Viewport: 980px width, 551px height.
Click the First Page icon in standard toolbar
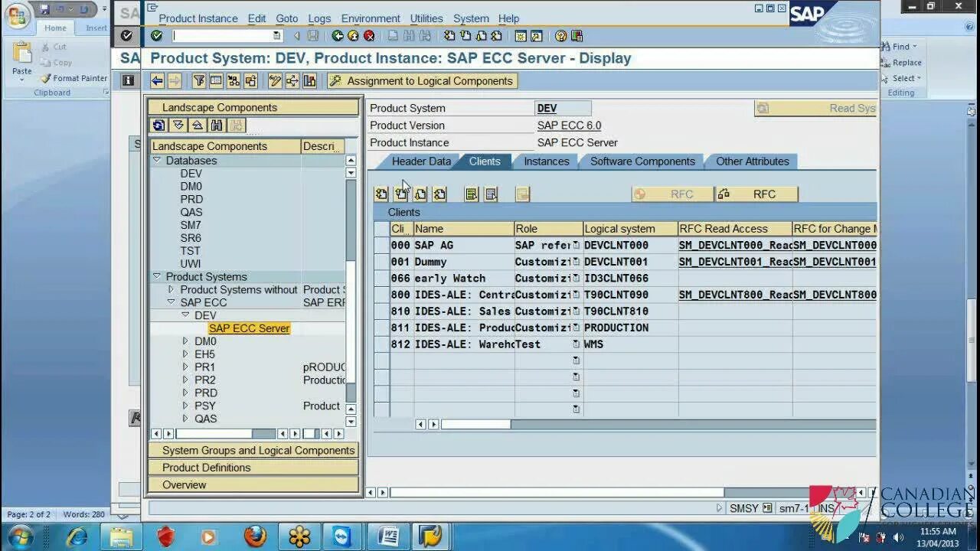coord(449,36)
